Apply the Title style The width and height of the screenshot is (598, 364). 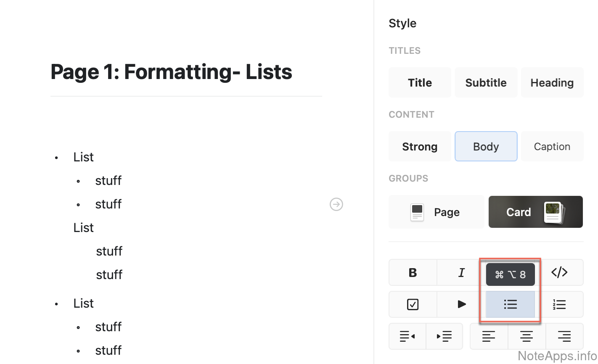click(420, 83)
